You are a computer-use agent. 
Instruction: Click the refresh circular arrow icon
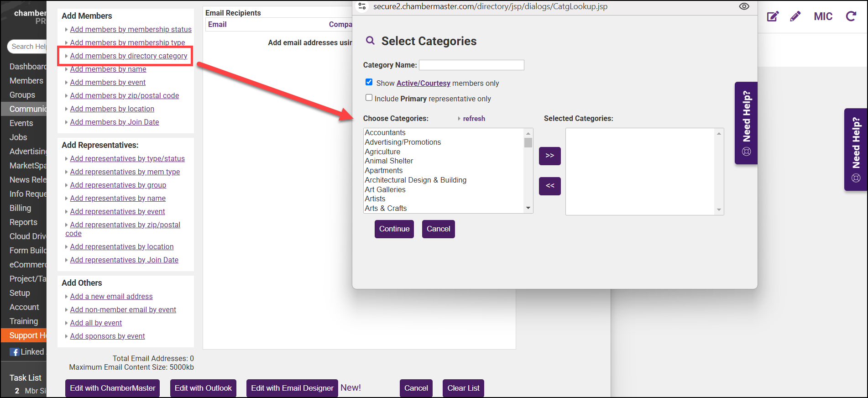click(x=851, y=17)
